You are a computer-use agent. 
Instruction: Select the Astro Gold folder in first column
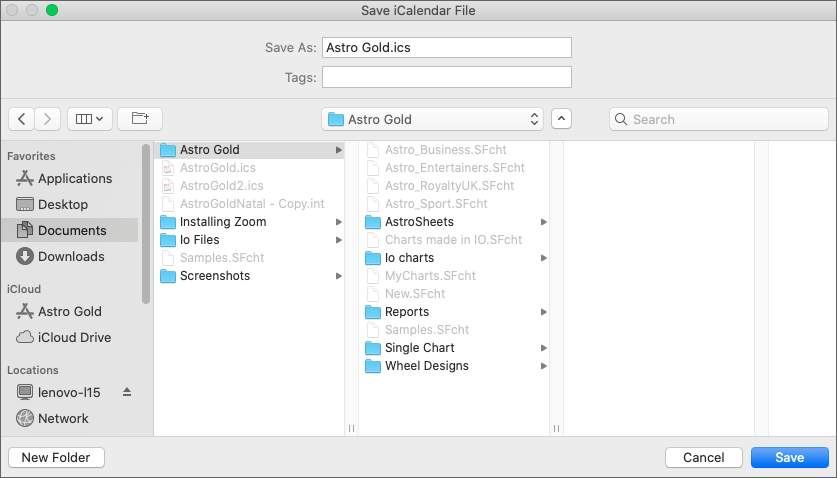249,150
